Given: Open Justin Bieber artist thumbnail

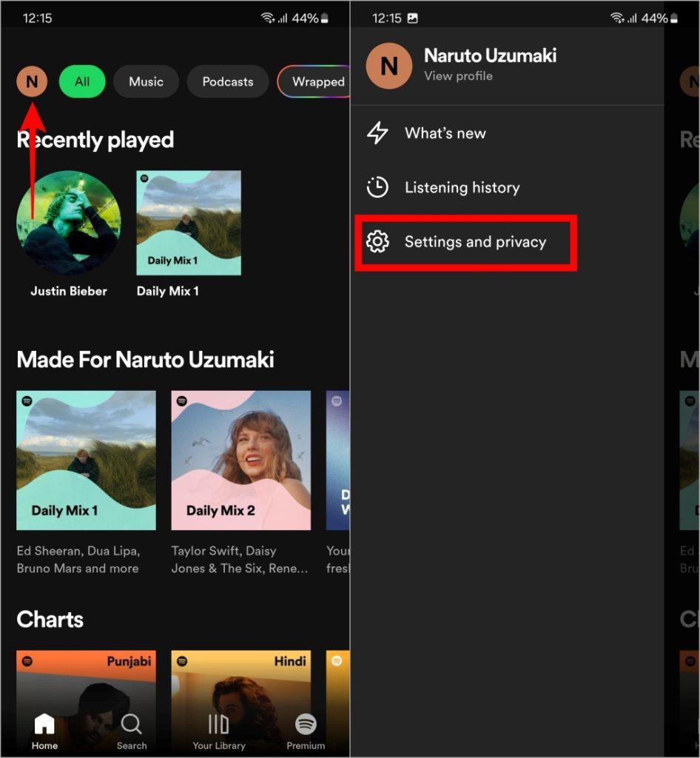Looking at the screenshot, I should click(69, 223).
